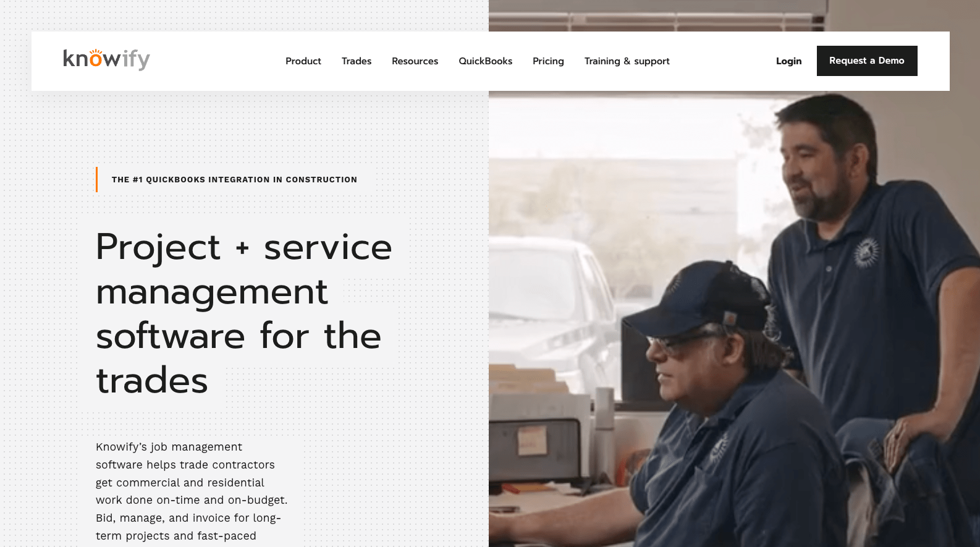This screenshot has width=980, height=547.
Task: Click the Login link
Action: pos(788,61)
